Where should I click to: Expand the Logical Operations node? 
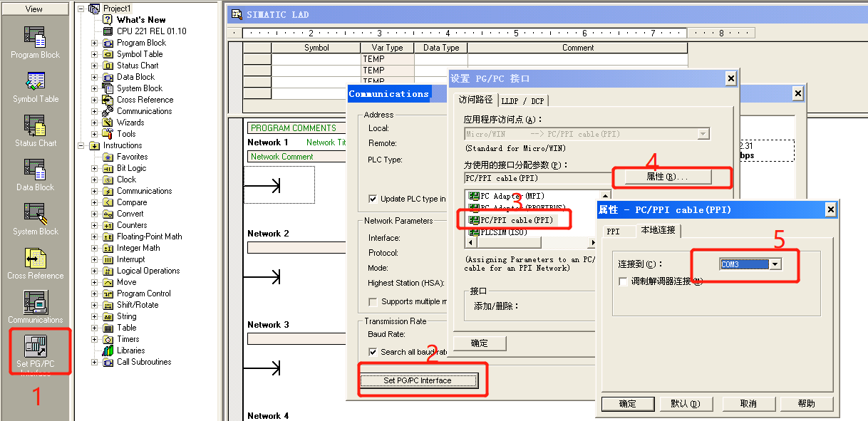94,271
